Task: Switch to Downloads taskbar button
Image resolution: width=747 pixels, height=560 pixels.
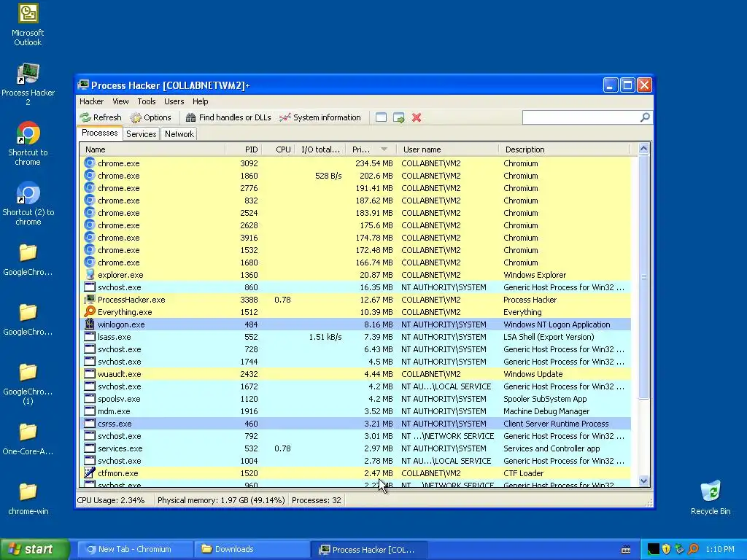Action: click(252, 549)
